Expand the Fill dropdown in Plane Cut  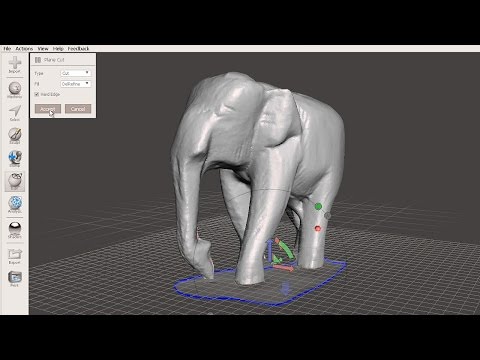click(x=76, y=84)
